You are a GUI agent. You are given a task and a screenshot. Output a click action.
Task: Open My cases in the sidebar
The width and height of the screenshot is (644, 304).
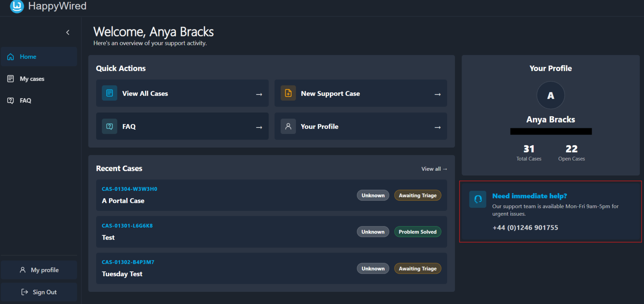pos(39,79)
